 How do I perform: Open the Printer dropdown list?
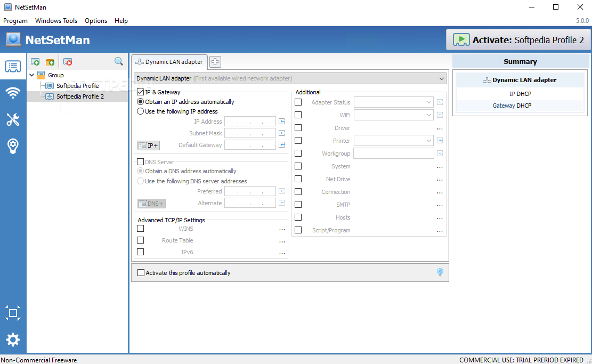coord(393,141)
